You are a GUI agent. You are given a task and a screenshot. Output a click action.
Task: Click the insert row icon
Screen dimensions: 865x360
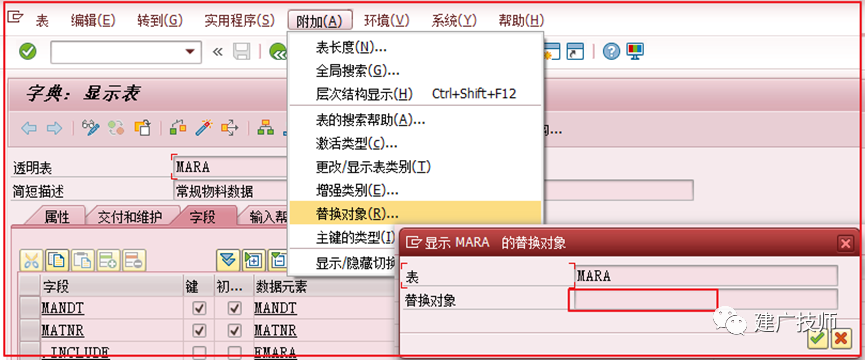(x=108, y=260)
